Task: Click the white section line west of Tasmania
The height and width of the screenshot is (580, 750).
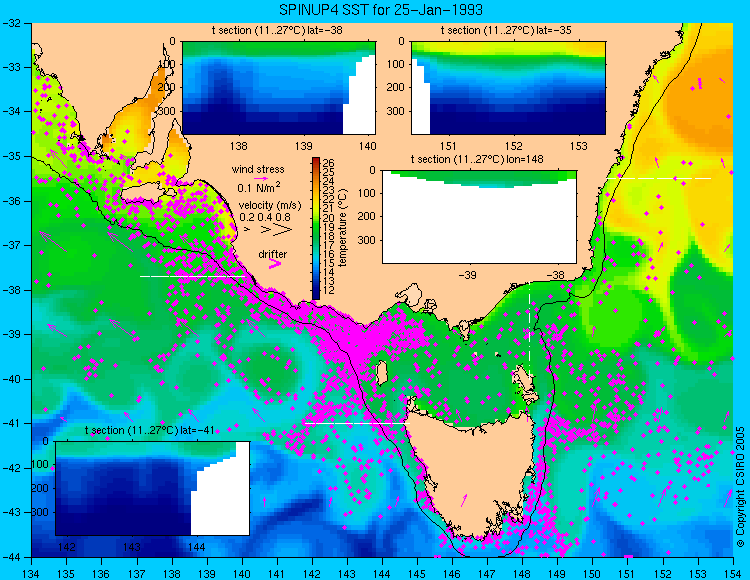Action: (357, 423)
